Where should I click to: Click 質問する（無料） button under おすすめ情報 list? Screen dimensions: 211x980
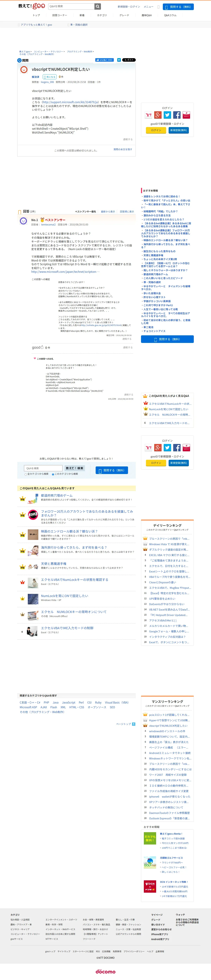167,339
